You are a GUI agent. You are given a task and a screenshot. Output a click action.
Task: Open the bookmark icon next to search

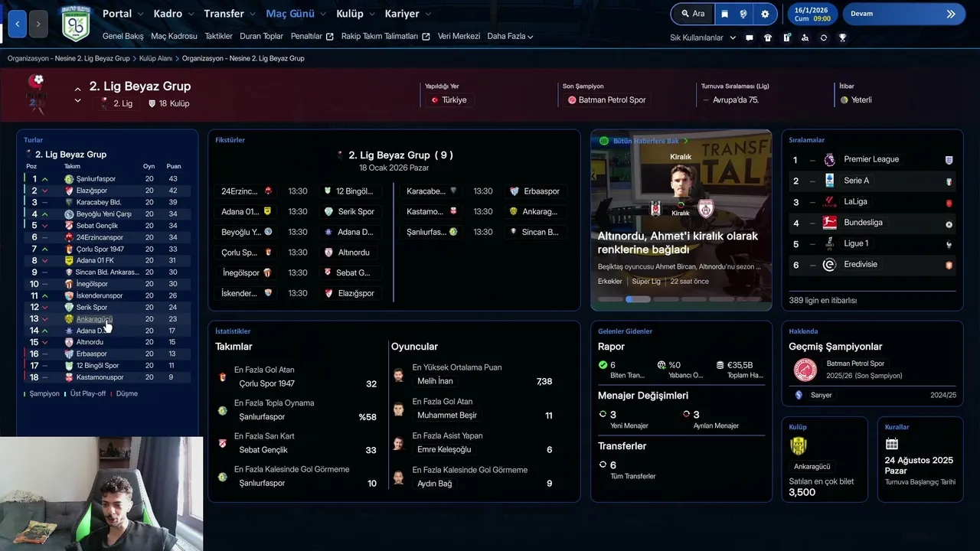724,14
